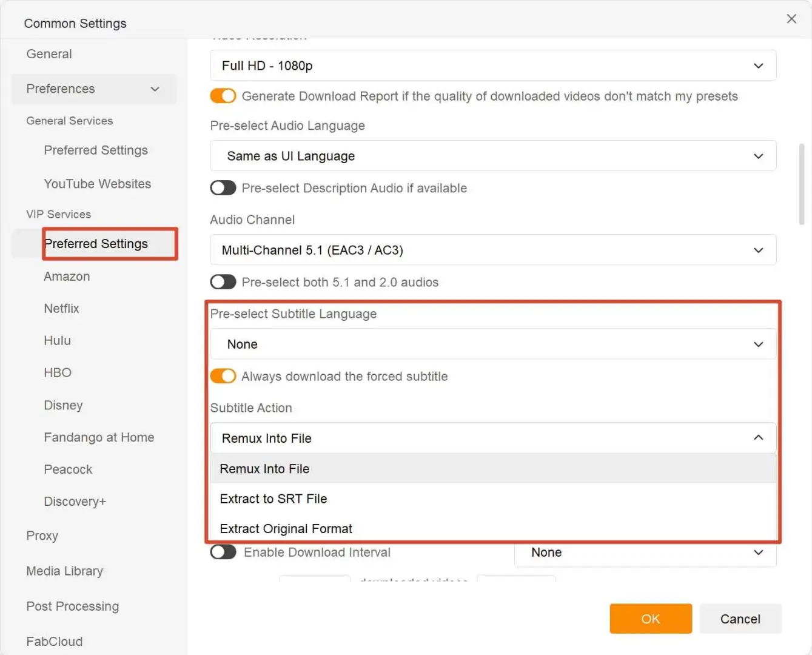Click the orange OK button
This screenshot has width=812, height=655.
pyautogui.click(x=651, y=619)
